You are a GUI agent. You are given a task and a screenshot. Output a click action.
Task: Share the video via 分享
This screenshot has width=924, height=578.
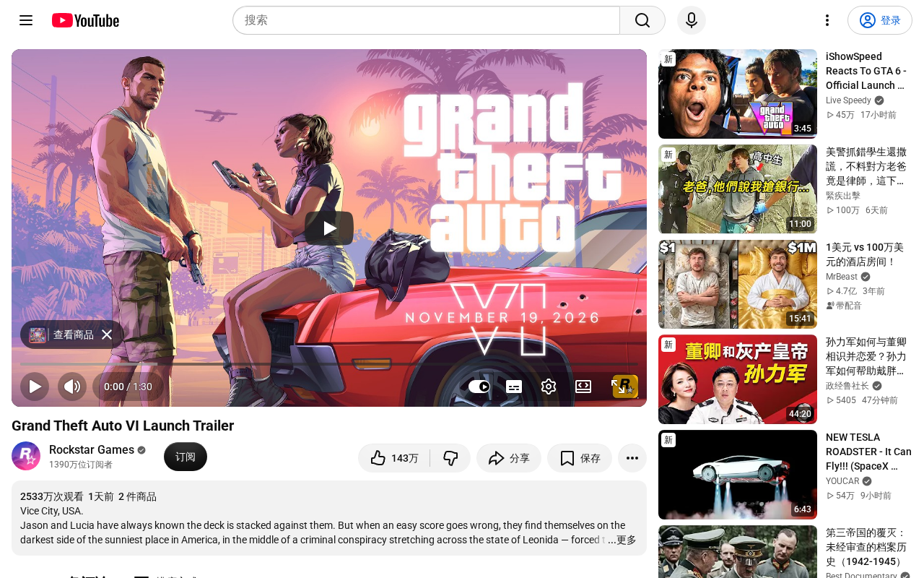(509, 458)
